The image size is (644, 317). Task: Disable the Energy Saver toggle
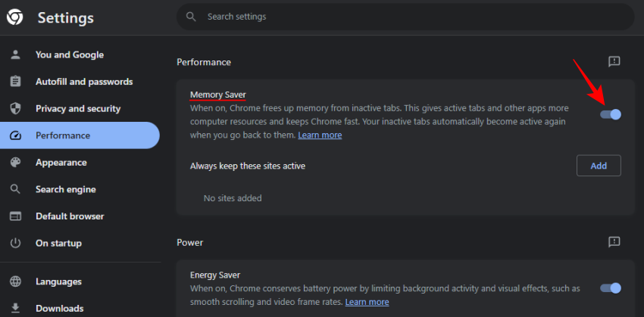point(611,287)
